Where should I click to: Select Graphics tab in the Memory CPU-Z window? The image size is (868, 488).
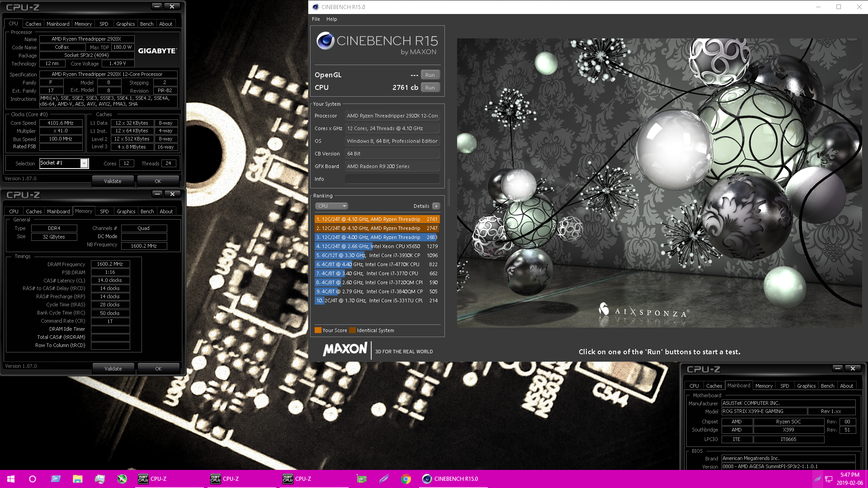126,211
